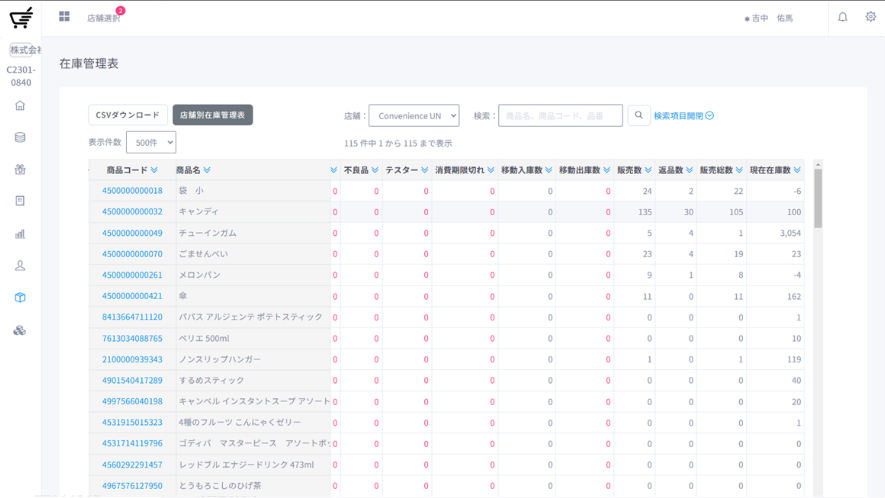
Task: Open the notification bell icon
Action: pyautogui.click(x=842, y=17)
